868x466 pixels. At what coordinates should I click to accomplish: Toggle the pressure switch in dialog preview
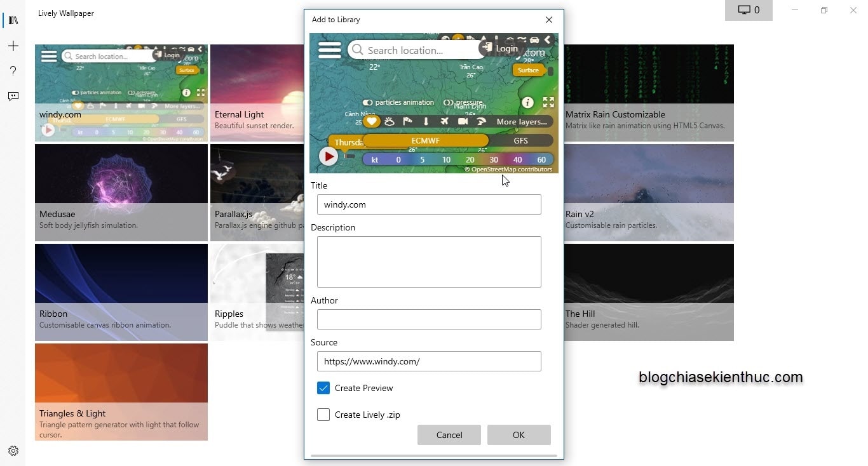448,102
